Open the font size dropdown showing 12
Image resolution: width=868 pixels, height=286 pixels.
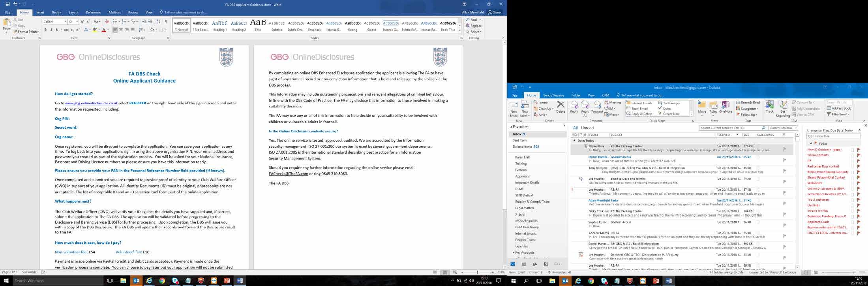click(x=77, y=22)
